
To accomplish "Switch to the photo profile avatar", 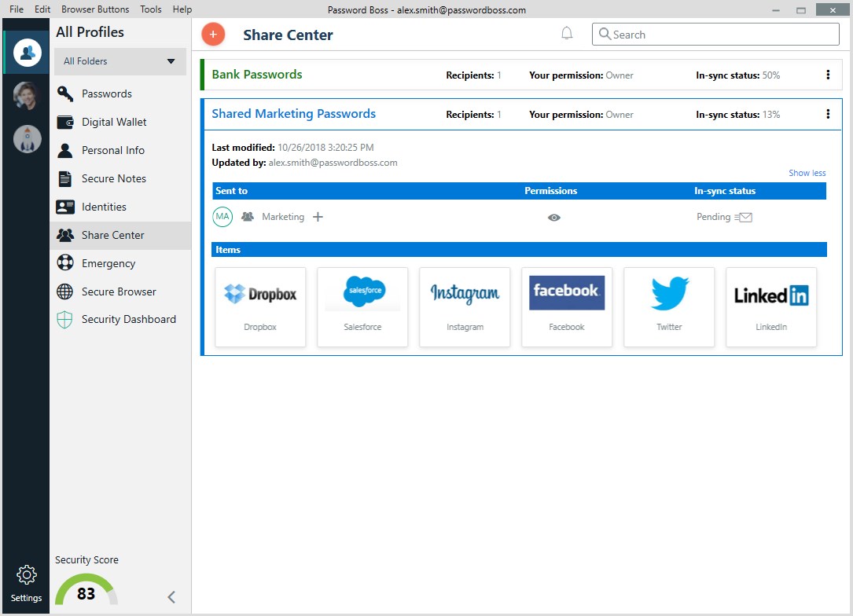I will [x=28, y=96].
